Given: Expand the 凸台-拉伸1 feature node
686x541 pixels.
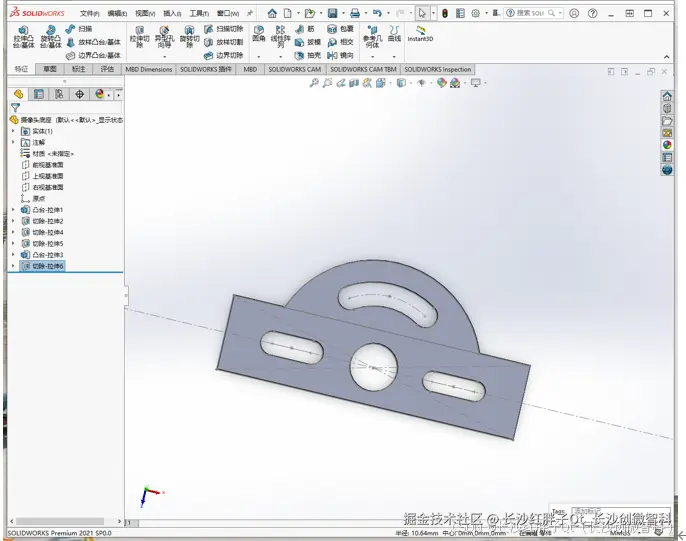Looking at the screenshot, I should coord(13,209).
